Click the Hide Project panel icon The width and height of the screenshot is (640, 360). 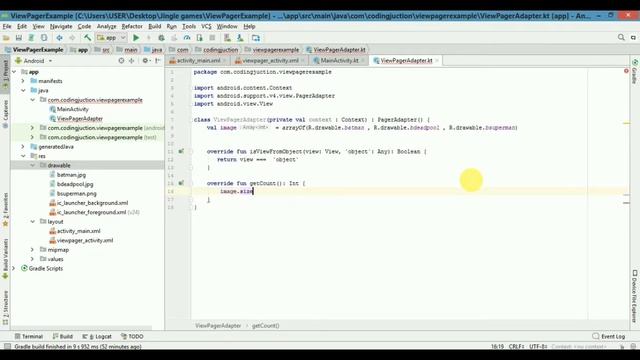(x=158, y=61)
